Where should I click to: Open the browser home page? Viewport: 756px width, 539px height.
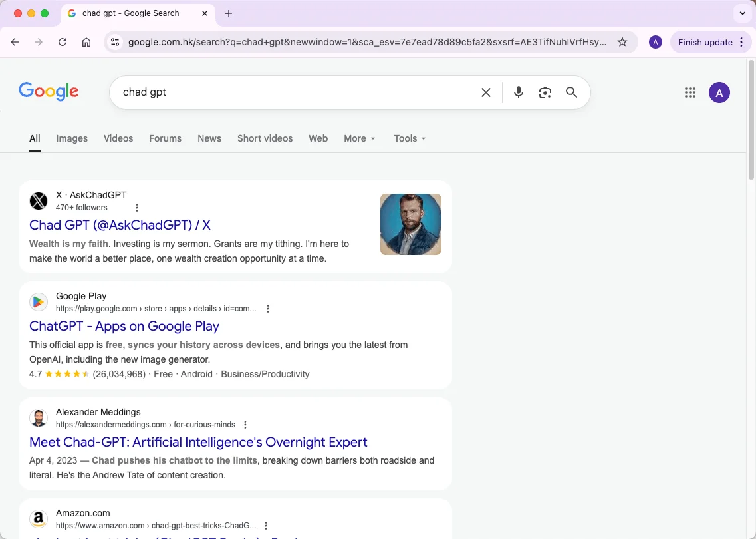pyautogui.click(x=86, y=42)
